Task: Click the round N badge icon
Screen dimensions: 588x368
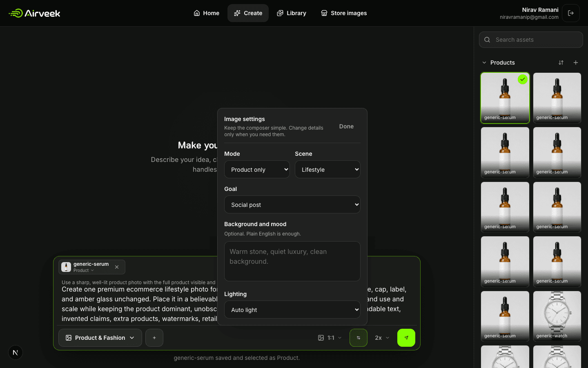Action: pos(16,352)
